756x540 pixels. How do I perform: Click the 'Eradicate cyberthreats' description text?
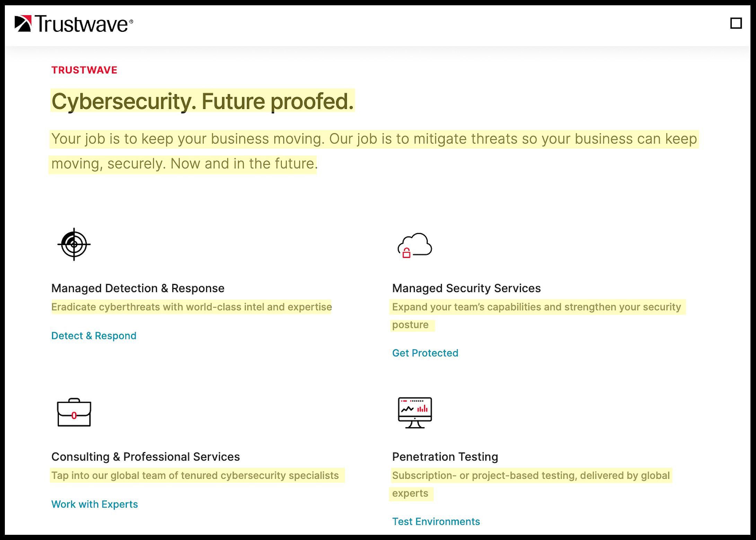pos(192,307)
